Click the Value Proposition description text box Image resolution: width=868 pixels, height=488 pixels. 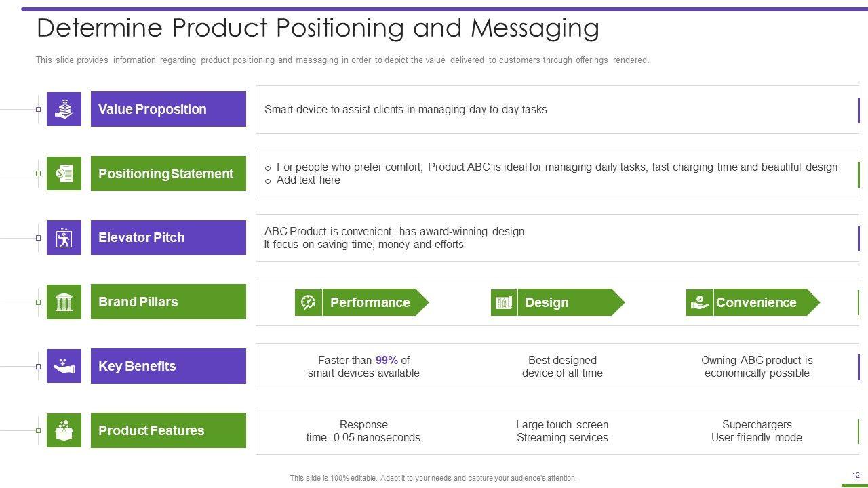point(556,109)
